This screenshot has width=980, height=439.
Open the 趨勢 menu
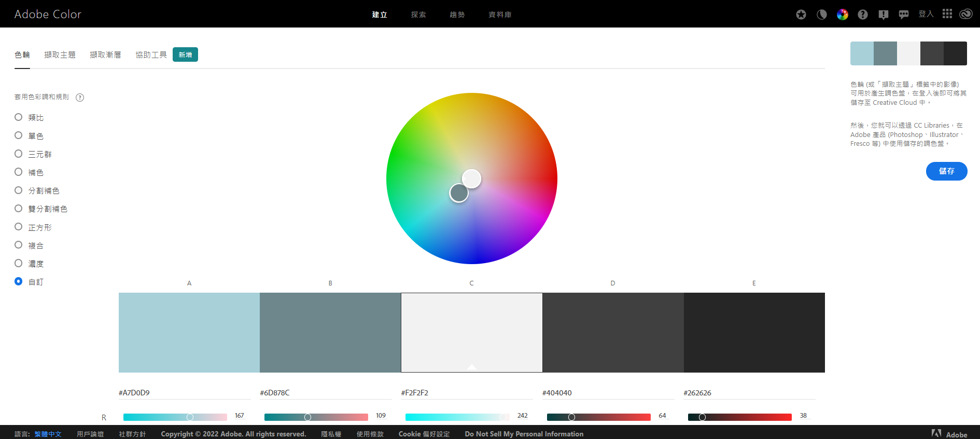point(457,15)
